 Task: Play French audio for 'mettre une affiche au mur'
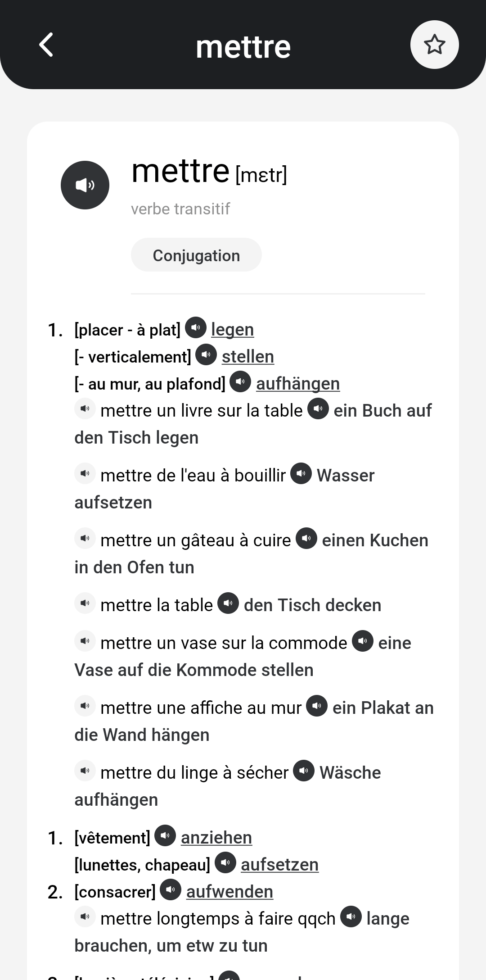click(x=85, y=706)
